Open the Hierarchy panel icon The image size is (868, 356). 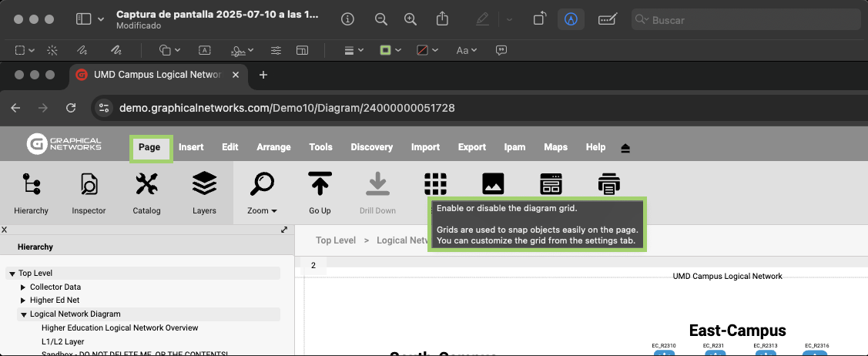(31, 185)
